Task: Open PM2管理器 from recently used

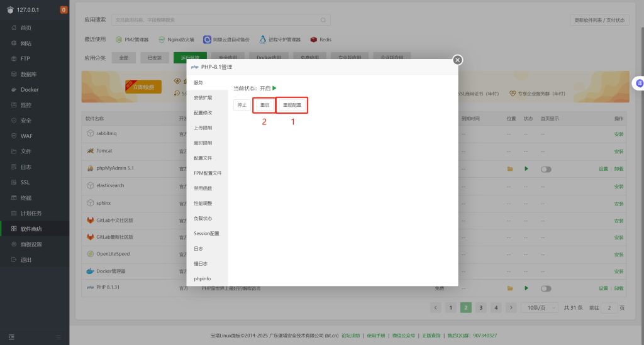Action: click(132, 40)
